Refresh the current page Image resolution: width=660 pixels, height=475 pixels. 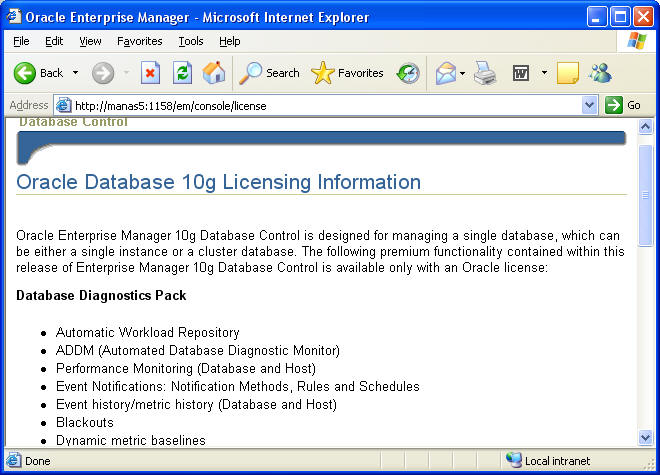[182, 73]
